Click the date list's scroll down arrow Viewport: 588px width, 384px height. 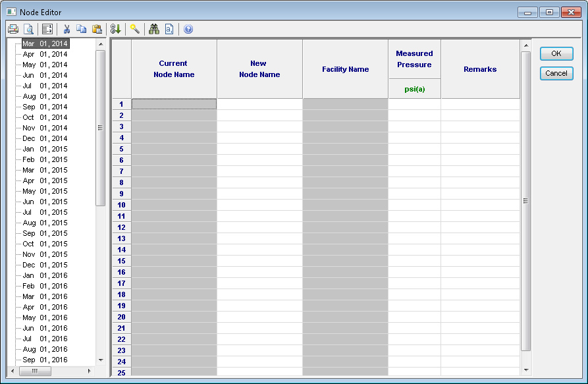click(x=101, y=360)
